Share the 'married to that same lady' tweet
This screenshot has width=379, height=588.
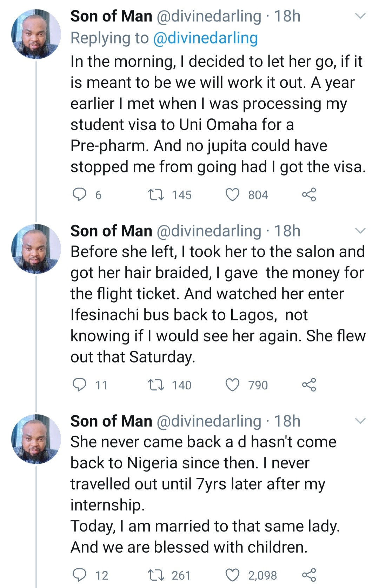click(309, 575)
